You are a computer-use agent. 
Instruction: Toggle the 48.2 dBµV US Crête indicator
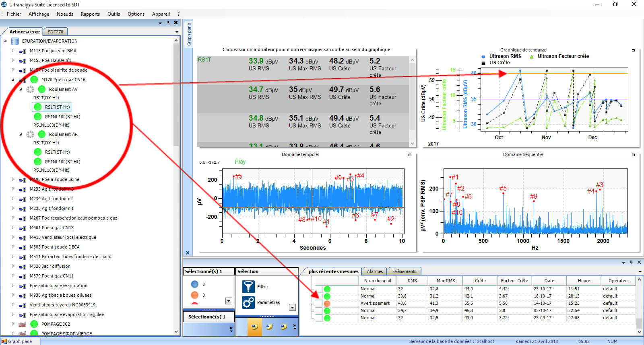344,64
